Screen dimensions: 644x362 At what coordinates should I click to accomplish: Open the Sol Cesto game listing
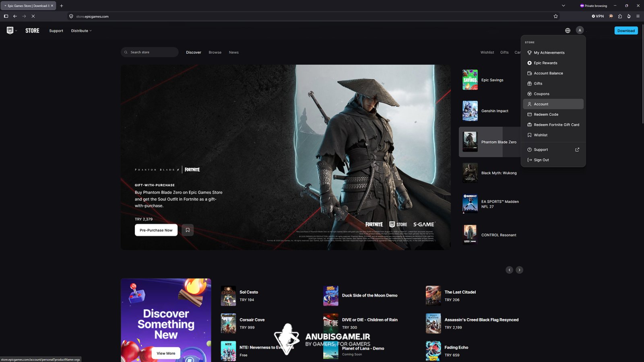coord(267,296)
